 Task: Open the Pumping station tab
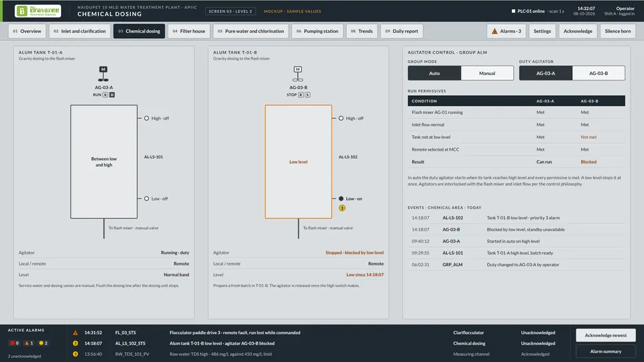[317, 32]
